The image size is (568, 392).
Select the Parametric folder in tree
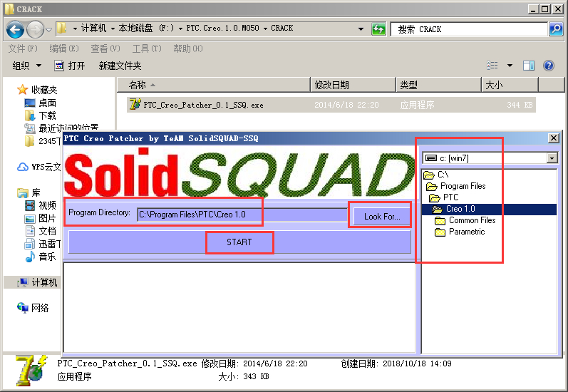[x=460, y=232]
